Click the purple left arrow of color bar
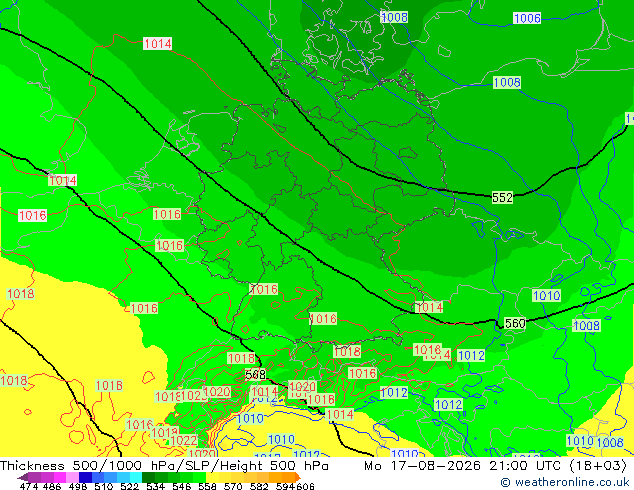Viewport: 634px width, 490px height. 23,477
